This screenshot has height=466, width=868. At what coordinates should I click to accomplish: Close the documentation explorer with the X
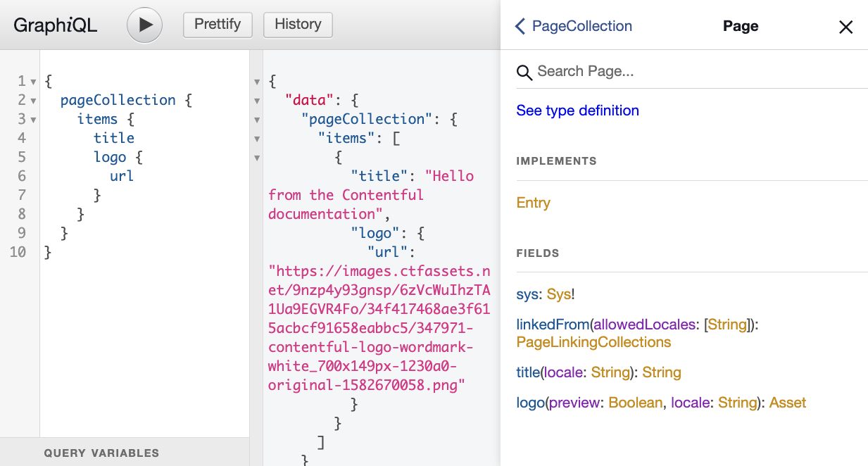(x=845, y=27)
